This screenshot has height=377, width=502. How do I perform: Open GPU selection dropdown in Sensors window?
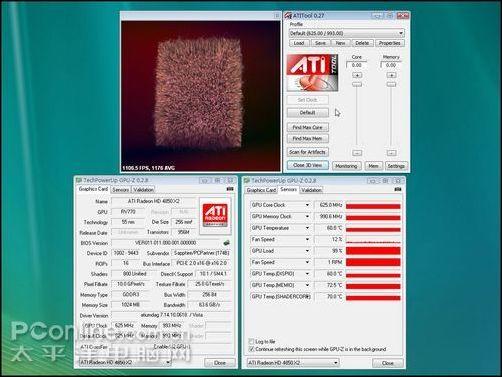293,362
